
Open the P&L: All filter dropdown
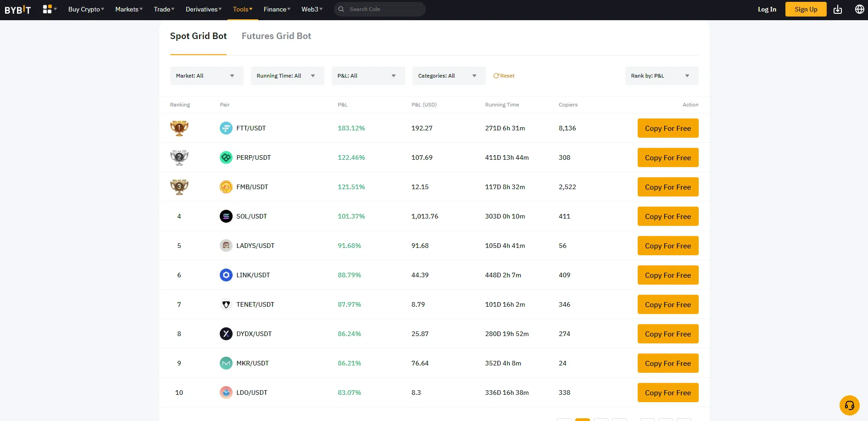tap(368, 76)
